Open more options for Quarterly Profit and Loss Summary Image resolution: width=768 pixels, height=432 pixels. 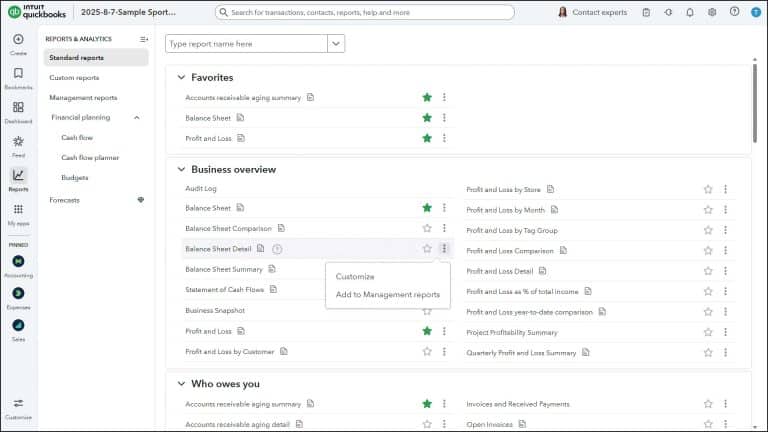pos(725,353)
